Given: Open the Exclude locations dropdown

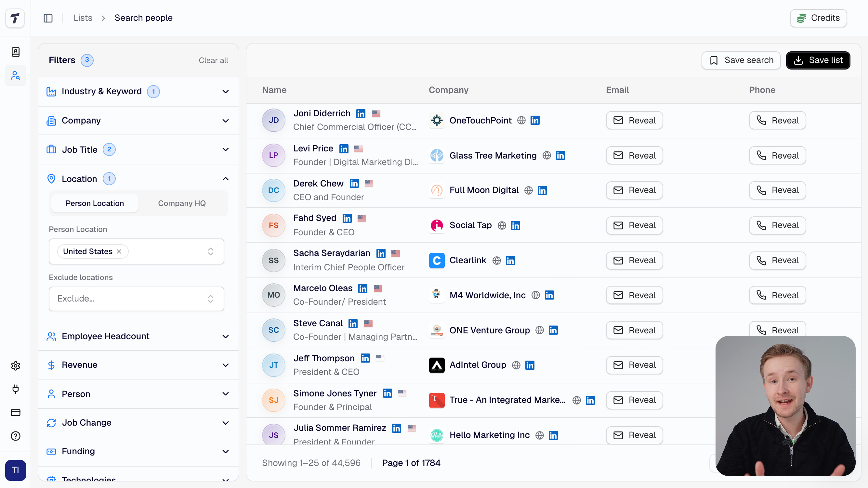Looking at the screenshot, I should tap(136, 299).
